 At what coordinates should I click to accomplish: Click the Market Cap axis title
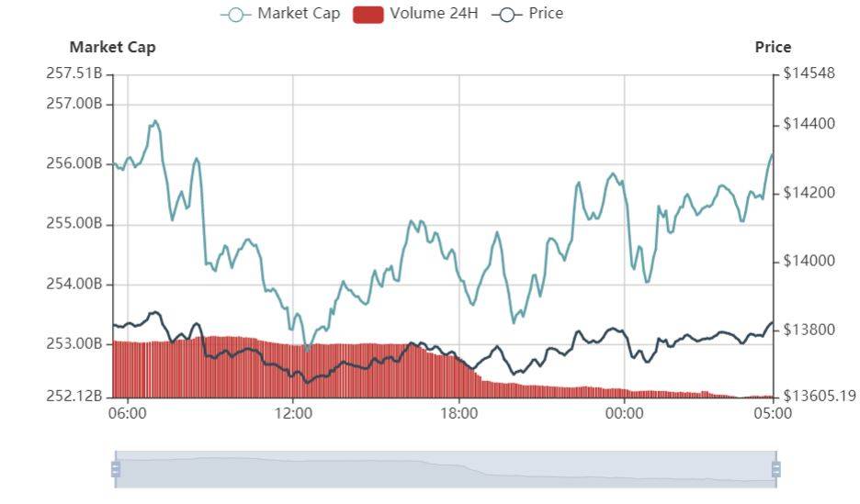click(x=112, y=47)
